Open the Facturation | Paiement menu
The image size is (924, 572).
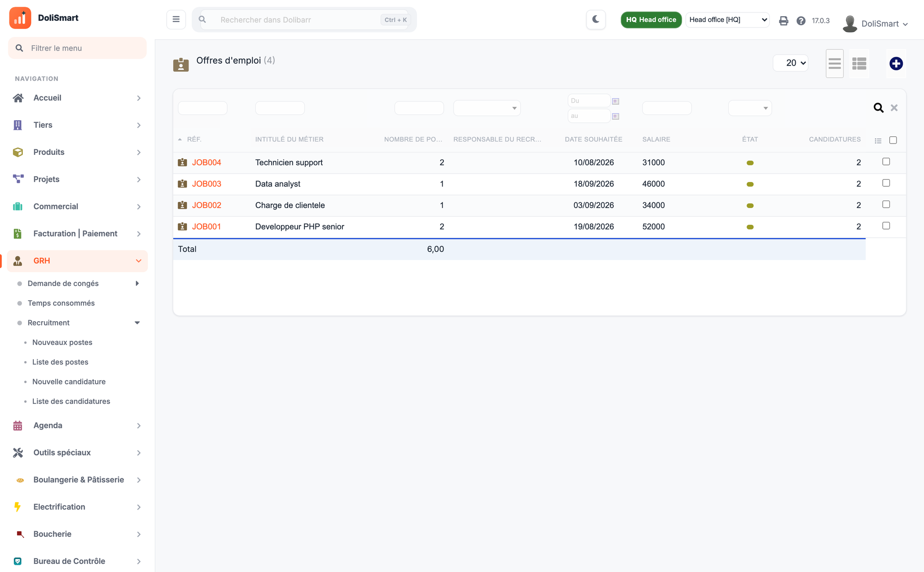[x=77, y=234]
